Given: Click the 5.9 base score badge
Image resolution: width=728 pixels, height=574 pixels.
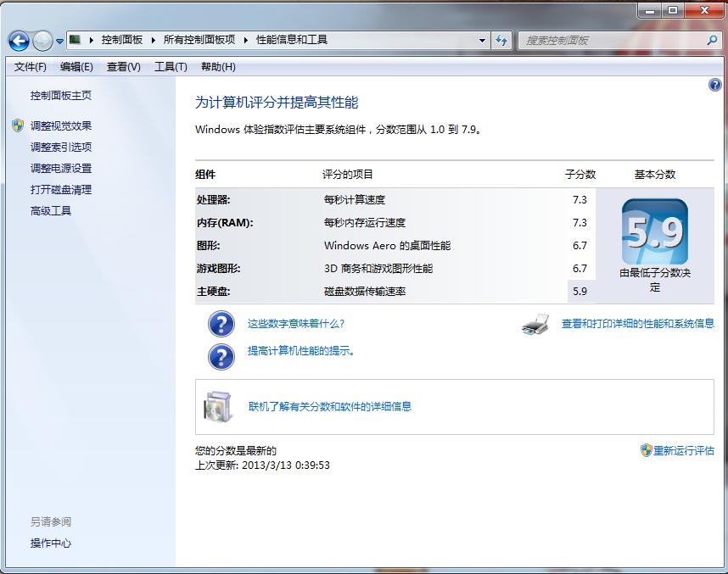Looking at the screenshot, I should pos(655,231).
